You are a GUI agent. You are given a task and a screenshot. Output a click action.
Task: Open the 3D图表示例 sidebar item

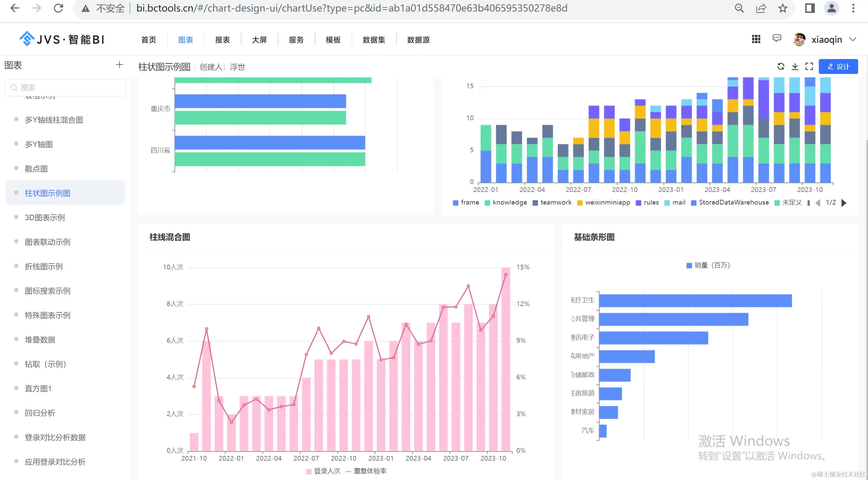coord(45,217)
